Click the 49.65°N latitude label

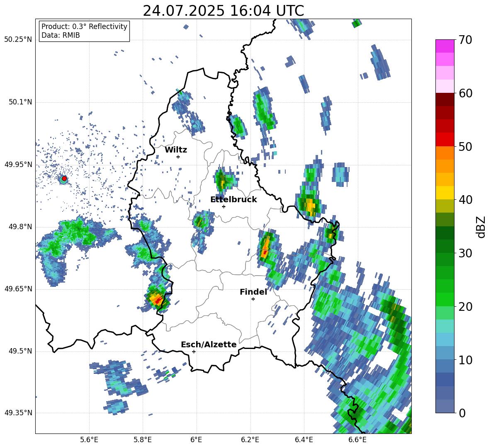18,289
